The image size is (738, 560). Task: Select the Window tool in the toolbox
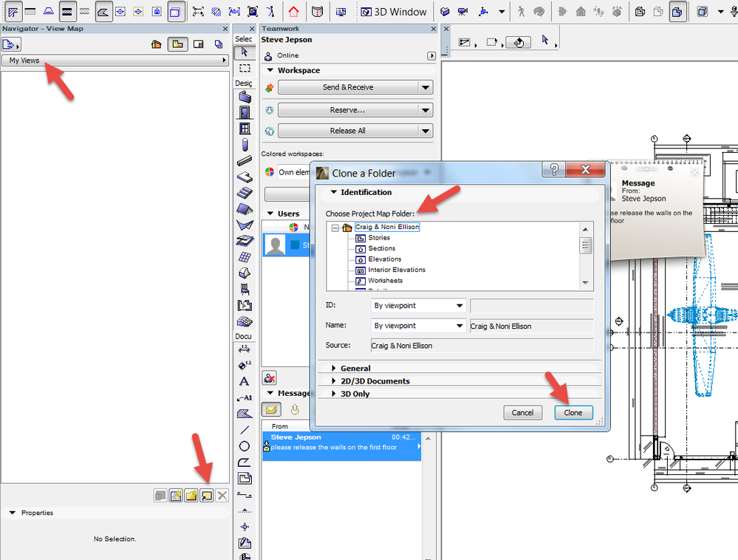245,129
